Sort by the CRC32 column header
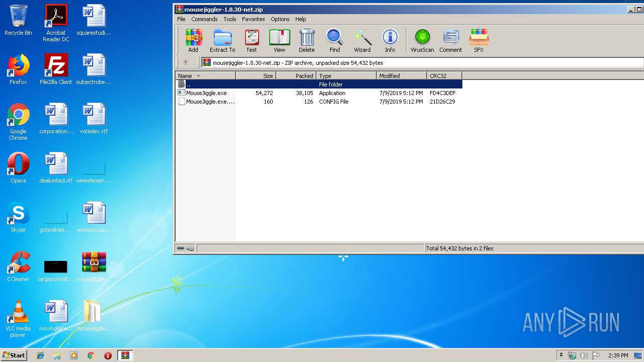This screenshot has width=644, height=362. tap(444, 76)
